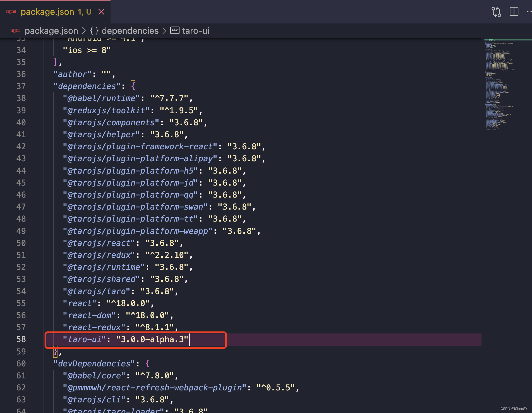Split the editor to the right
Viewport: 532px width, 413px height.
click(x=514, y=12)
